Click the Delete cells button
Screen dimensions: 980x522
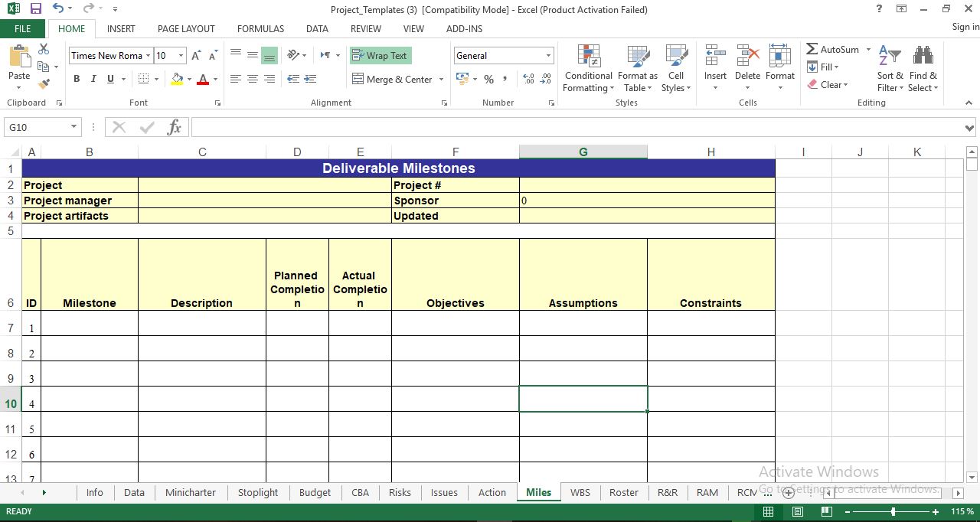click(747, 68)
